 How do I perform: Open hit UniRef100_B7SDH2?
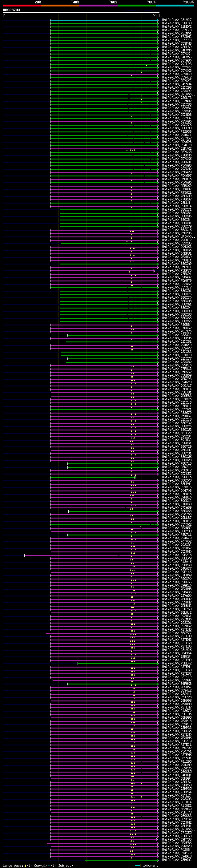click(x=177, y=37)
